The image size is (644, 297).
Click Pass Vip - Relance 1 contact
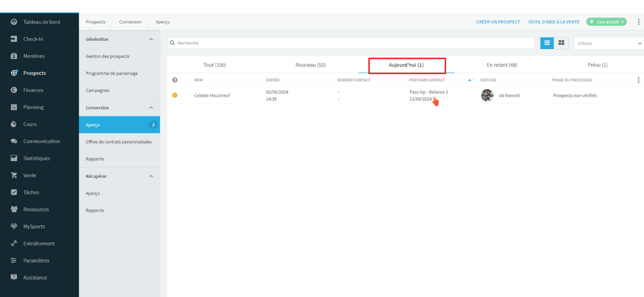(429, 92)
